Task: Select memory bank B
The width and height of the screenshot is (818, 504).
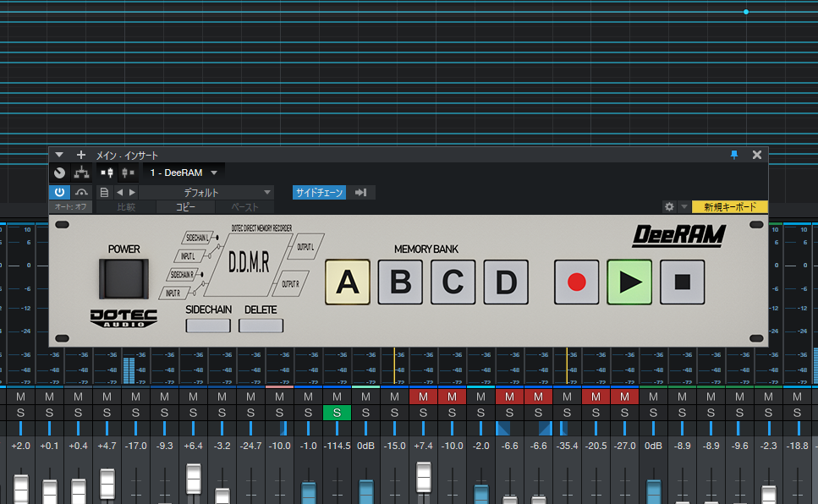Action: (x=400, y=282)
